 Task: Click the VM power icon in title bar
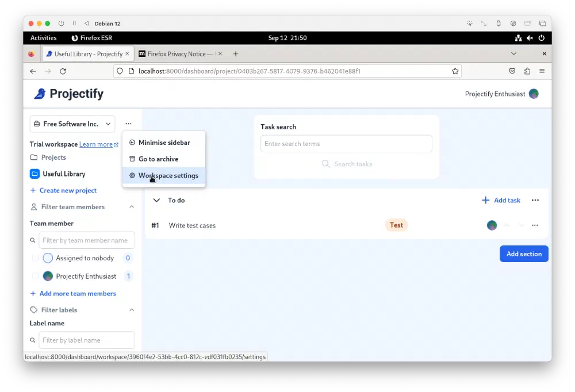[62, 24]
